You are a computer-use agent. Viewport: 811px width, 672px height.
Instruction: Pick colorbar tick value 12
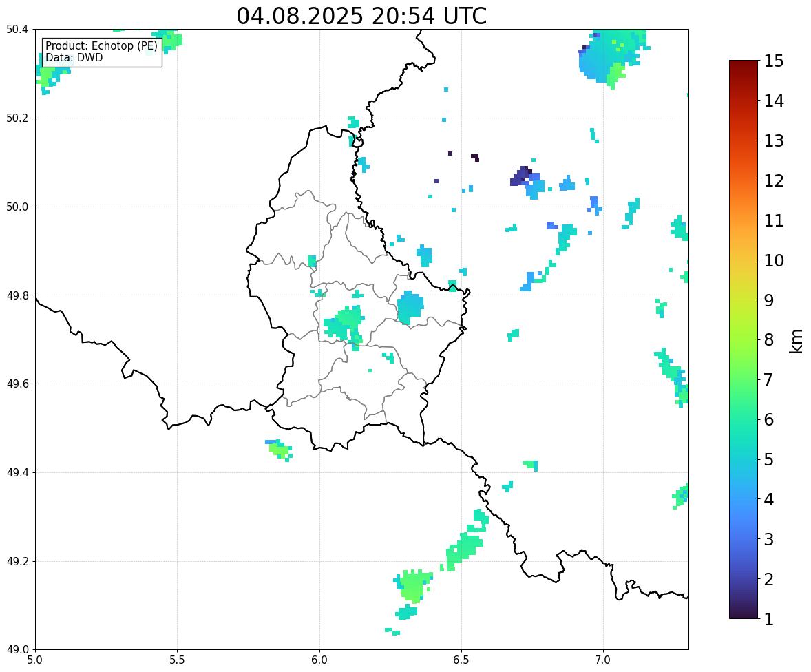pyautogui.click(x=774, y=180)
